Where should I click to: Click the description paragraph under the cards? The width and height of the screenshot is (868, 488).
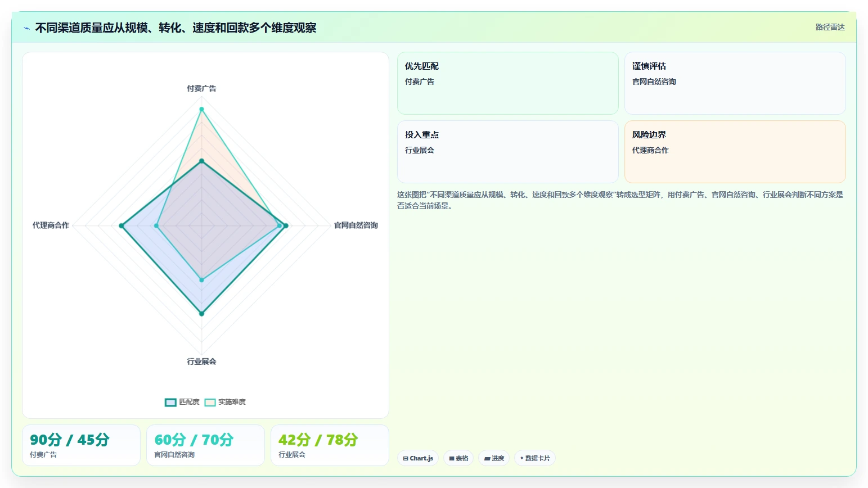tap(620, 200)
